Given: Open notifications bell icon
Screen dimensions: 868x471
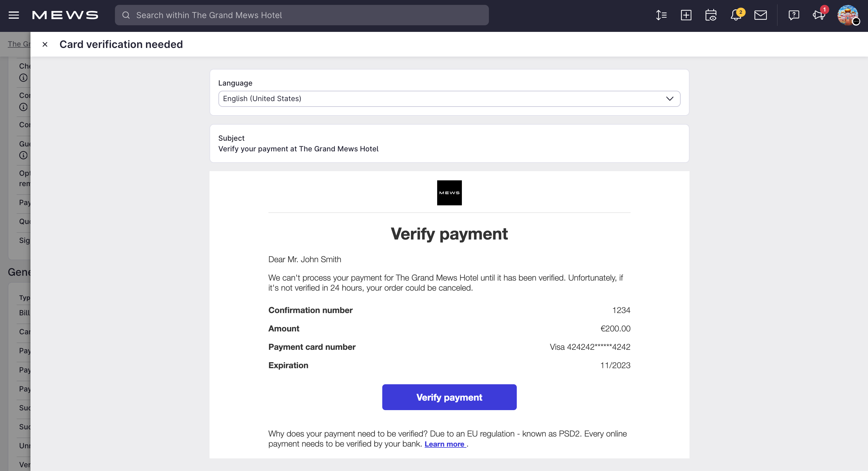Looking at the screenshot, I should click(x=736, y=15).
